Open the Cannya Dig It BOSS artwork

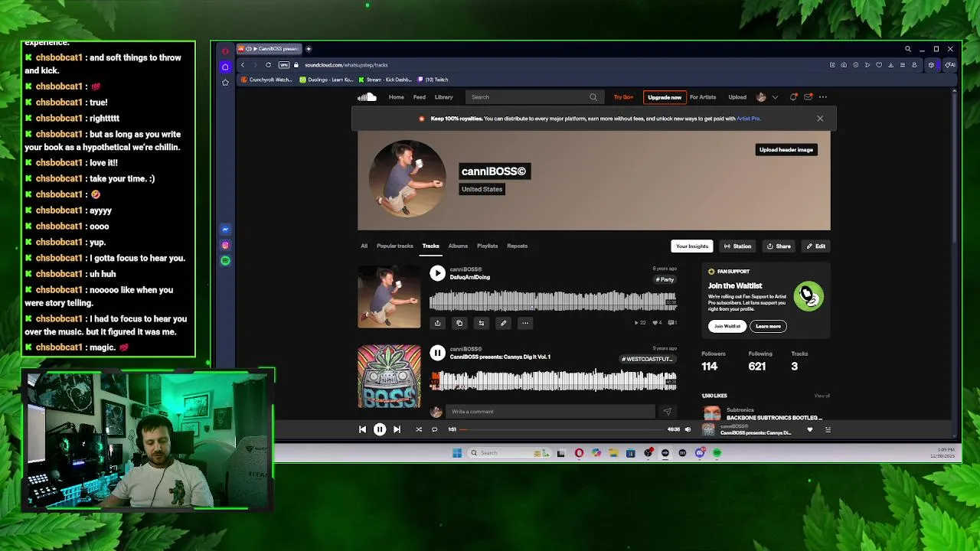(389, 377)
